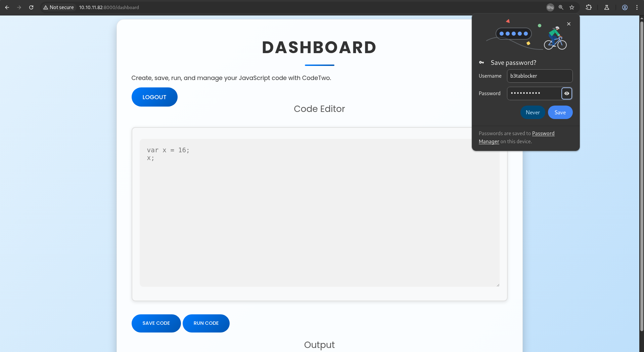Open the Chrome three-dot menu
The image size is (644, 352).
coord(637,7)
